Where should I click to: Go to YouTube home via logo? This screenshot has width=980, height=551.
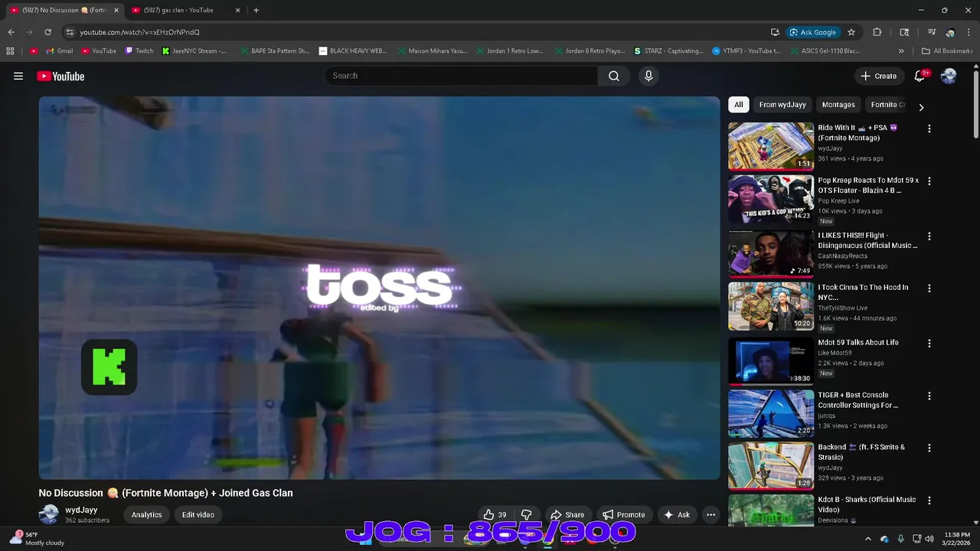pos(60,76)
